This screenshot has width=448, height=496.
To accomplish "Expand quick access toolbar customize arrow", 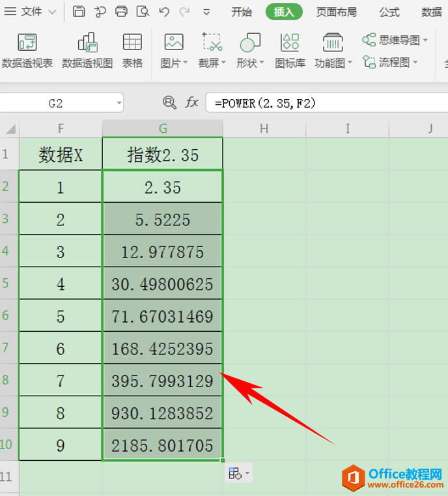I will pyautogui.click(x=206, y=12).
